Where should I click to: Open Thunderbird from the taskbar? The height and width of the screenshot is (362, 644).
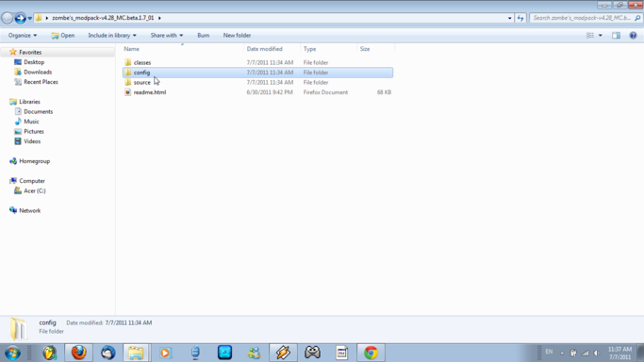(107, 353)
